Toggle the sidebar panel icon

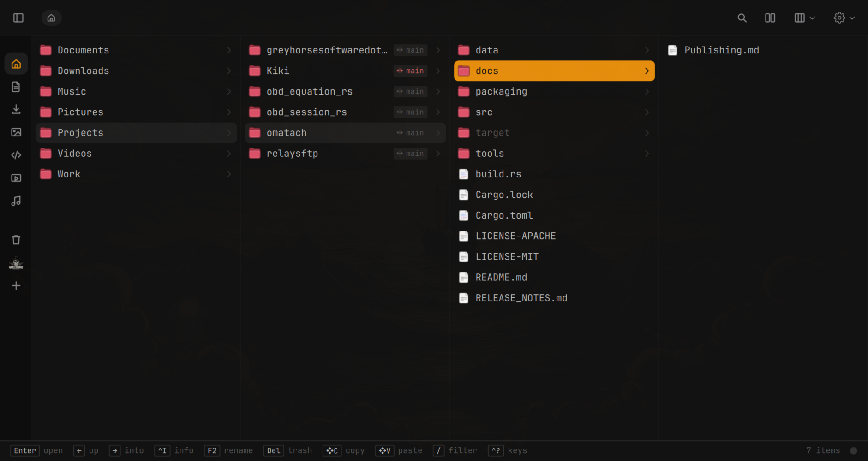point(18,18)
